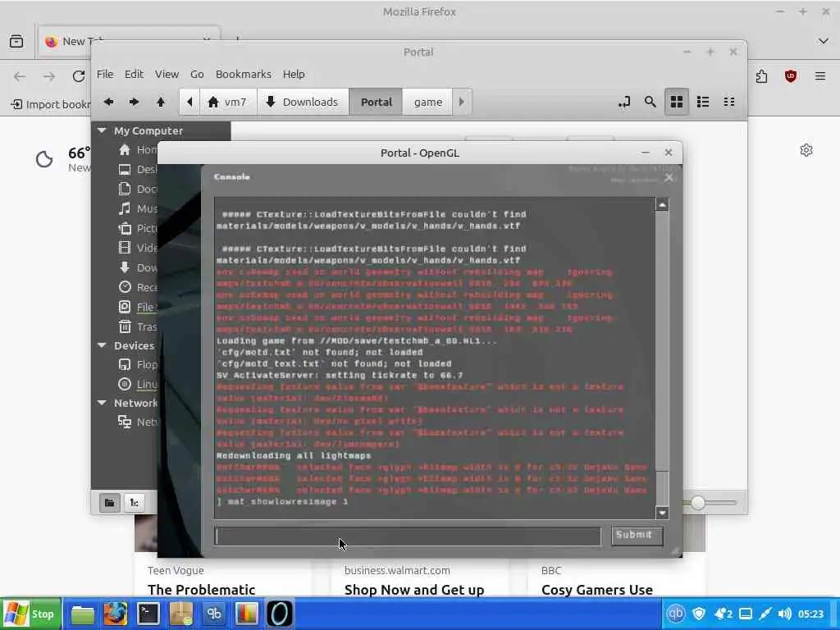Open Home in file manager sidebar
The width and height of the screenshot is (840, 630).
coord(137,149)
